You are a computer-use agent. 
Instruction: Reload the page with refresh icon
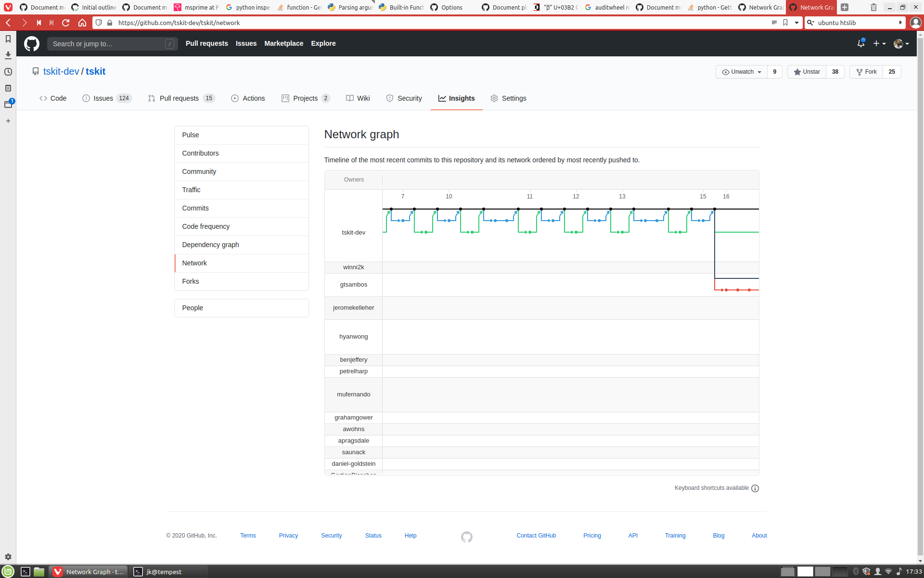click(x=66, y=23)
